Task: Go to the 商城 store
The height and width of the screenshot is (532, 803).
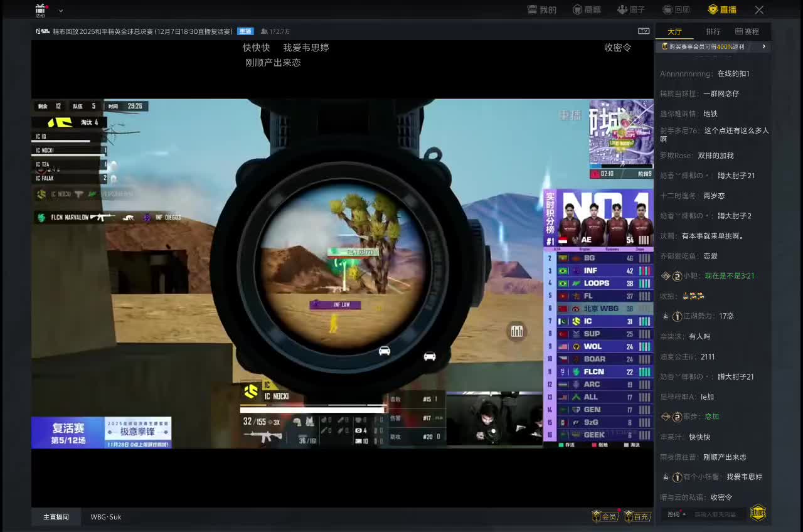Action: click(x=587, y=9)
